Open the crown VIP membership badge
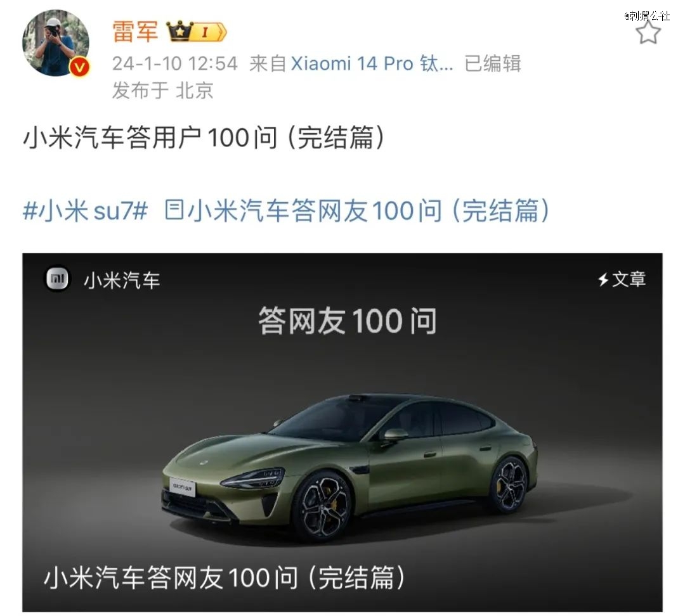Screen dimensions: 685x616 coord(197,32)
